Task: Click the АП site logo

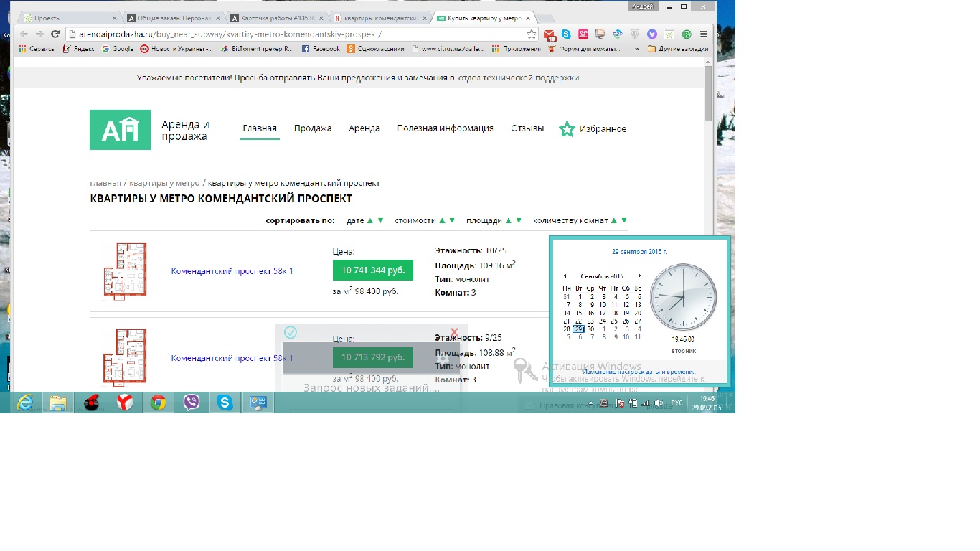Action: pyautogui.click(x=120, y=130)
